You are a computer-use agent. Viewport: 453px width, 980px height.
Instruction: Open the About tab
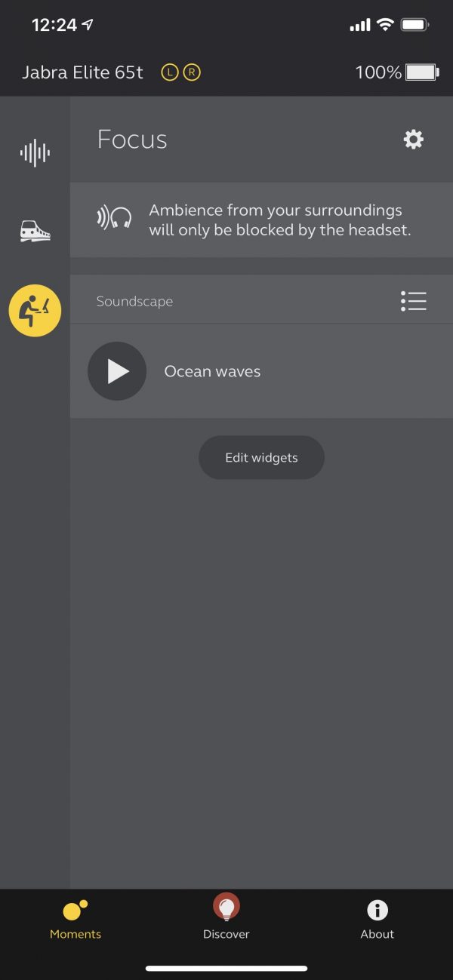(x=377, y=920)
